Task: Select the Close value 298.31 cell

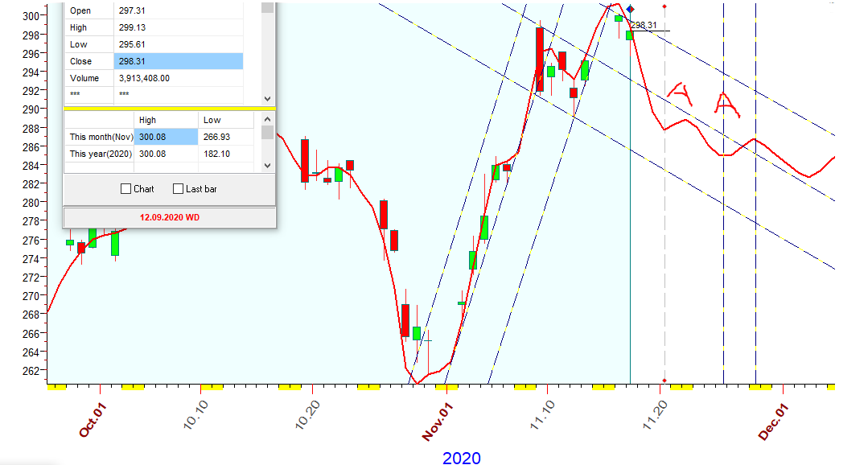Action: [x=178, y=61]
